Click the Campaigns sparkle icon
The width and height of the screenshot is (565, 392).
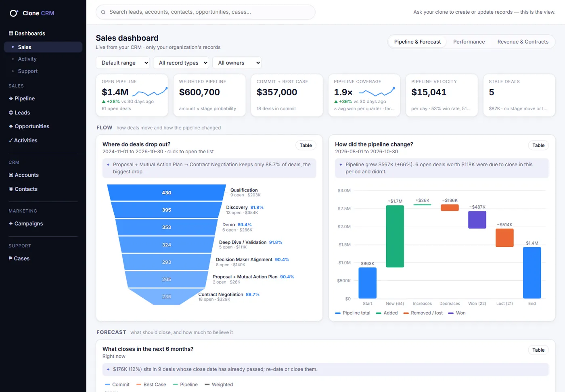click(11, 223)
